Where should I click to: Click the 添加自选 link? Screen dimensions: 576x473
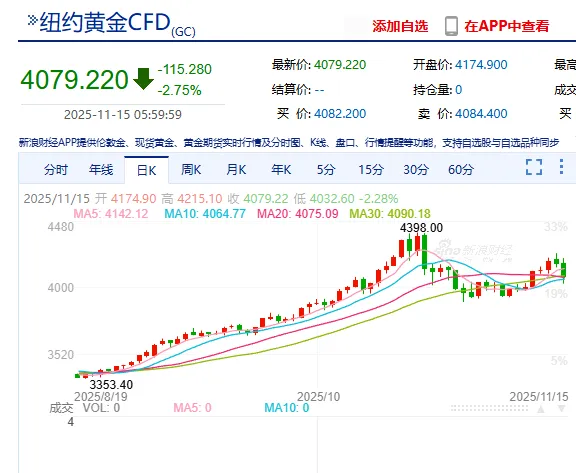(x=400, y=26)
